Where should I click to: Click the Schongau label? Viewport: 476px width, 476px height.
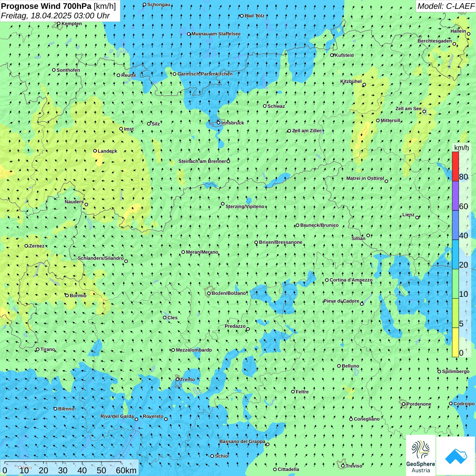click(x=159, y=4)
